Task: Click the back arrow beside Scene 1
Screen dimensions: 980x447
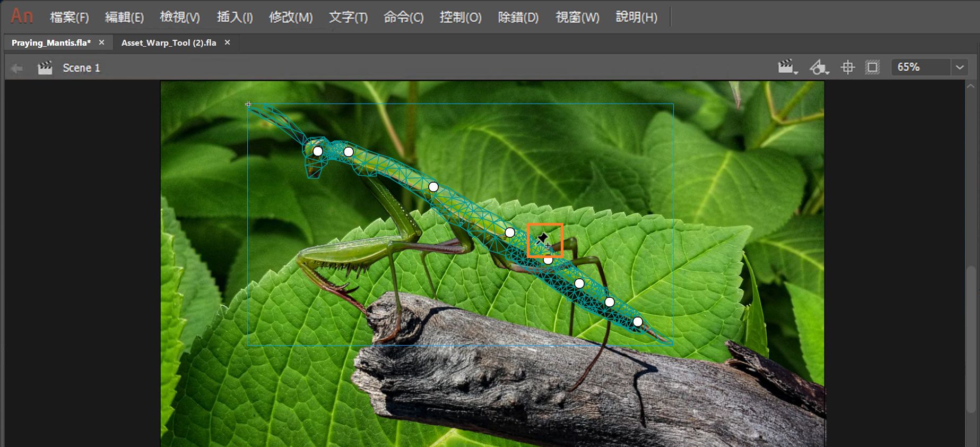Action: click(17, 68)
